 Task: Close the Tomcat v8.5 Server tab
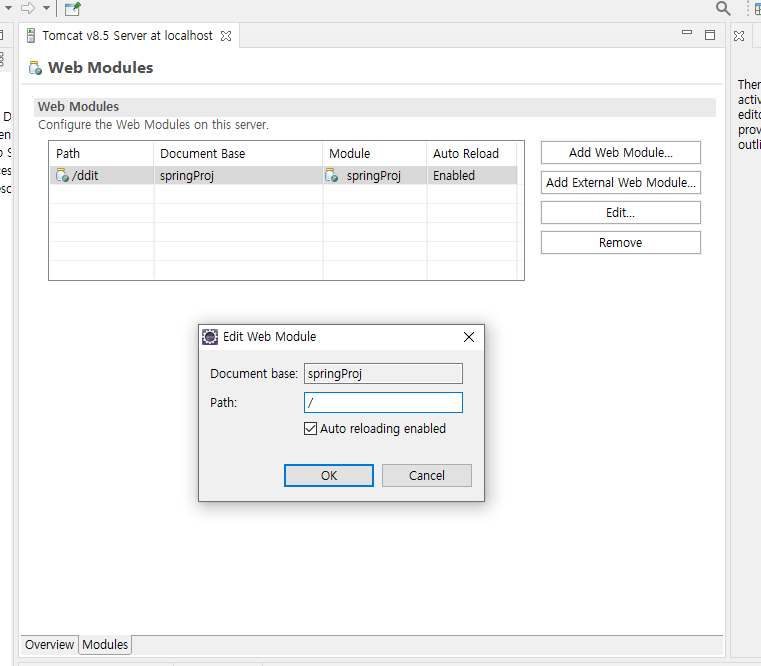(226, 36)
